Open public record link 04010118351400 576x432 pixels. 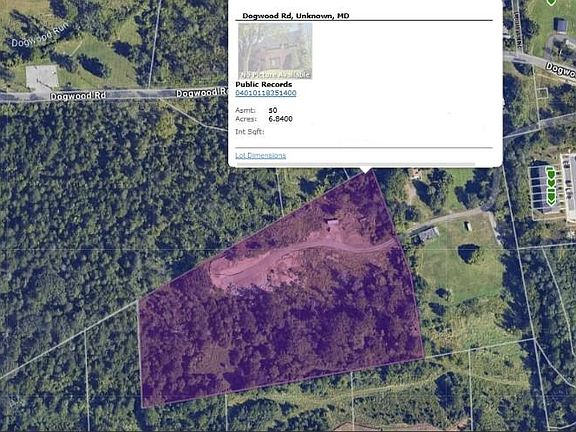click(266, 93)
